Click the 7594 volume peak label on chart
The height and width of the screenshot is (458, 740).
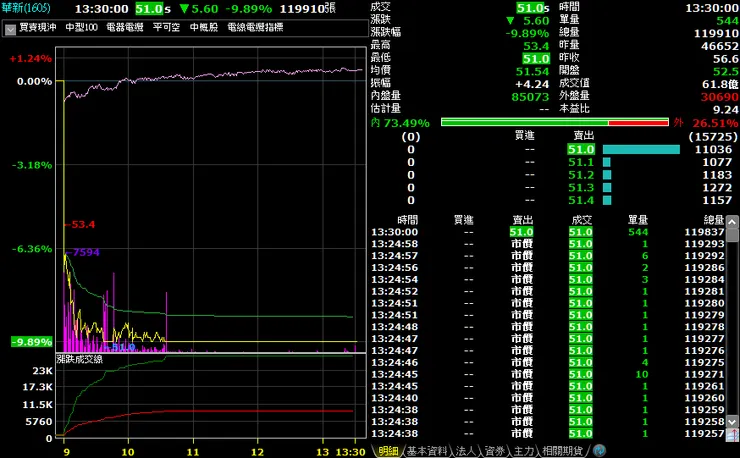tap(85, 253)
